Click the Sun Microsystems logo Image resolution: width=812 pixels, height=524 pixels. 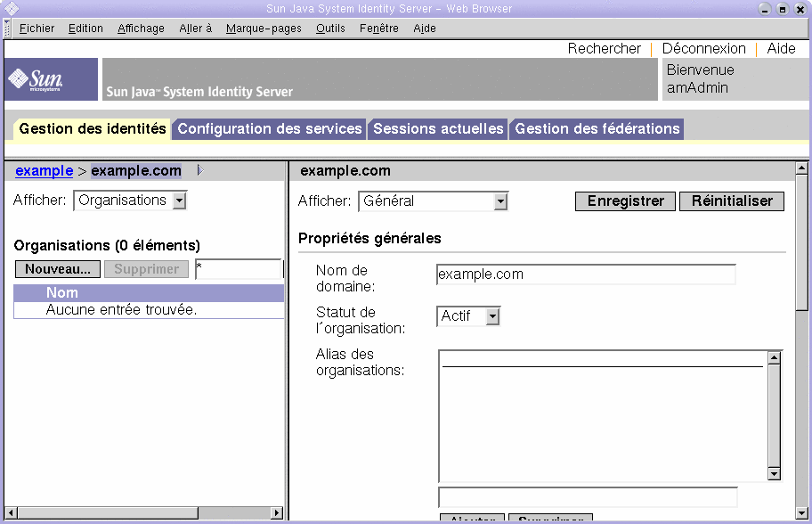click(x=51, y=79)
